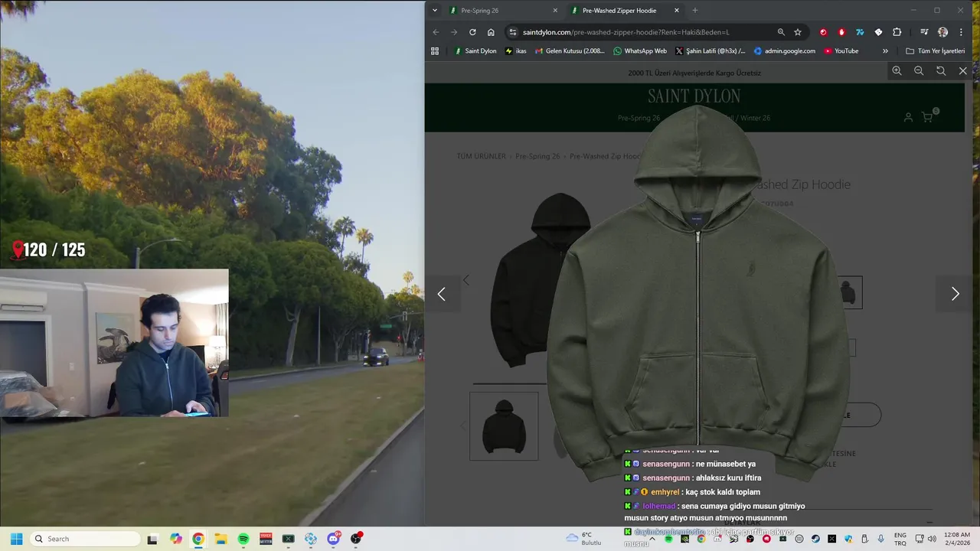Open Voicemeeter from the taskbar
Viewport: 980px width, 551px height.
click(x=266, y=539)
